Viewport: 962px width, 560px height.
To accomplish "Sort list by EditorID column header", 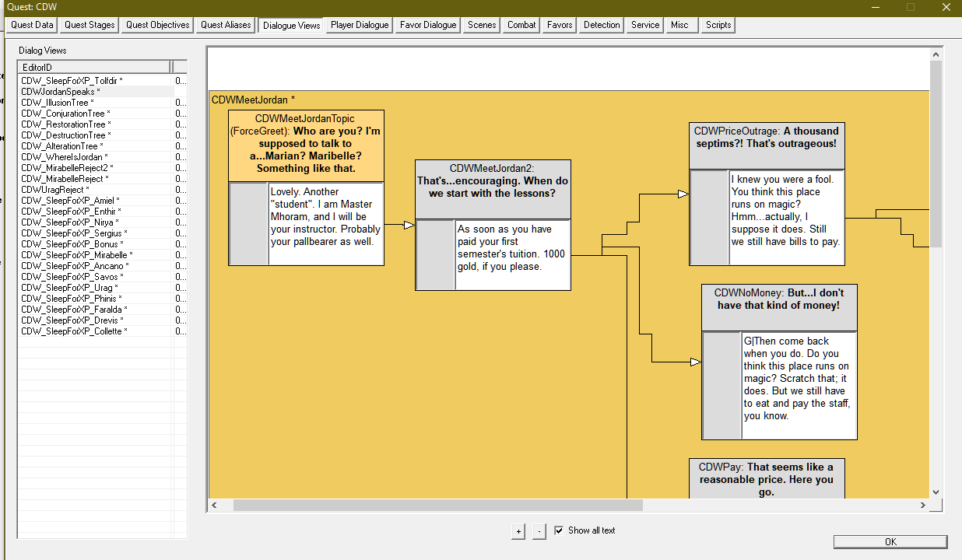I will coord(94,68).
